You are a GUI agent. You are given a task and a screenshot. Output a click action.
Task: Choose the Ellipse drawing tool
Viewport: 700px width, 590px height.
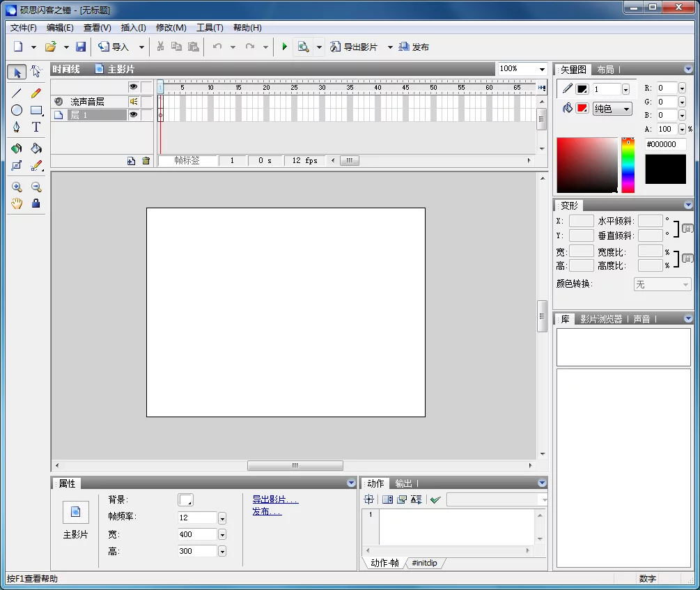[17, 110]
